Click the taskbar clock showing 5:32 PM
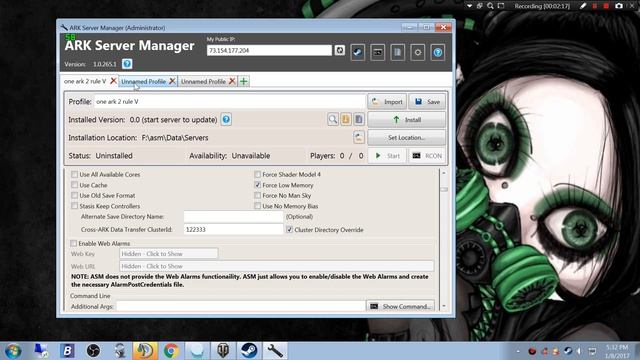This screenshot has height=360, width=640. pos(617,351)
